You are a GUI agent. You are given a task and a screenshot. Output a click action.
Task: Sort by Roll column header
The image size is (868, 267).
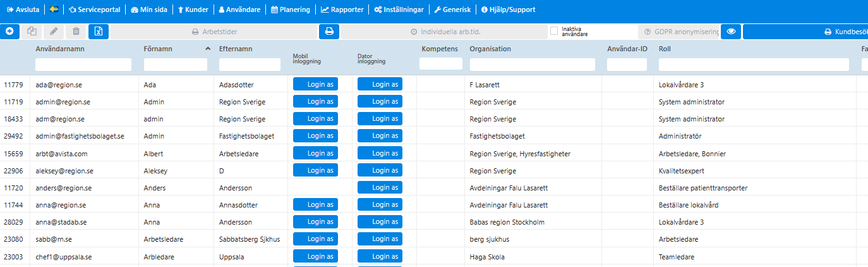[665, 49]
